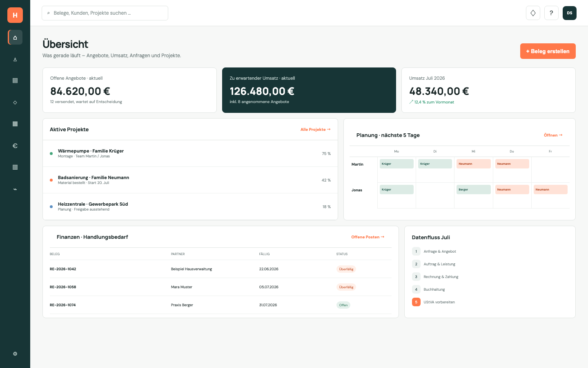The width and height of the screenshot is (588, 368).
Task: Open the grid calendar sidebar icon
Action: tap(15, 124)
